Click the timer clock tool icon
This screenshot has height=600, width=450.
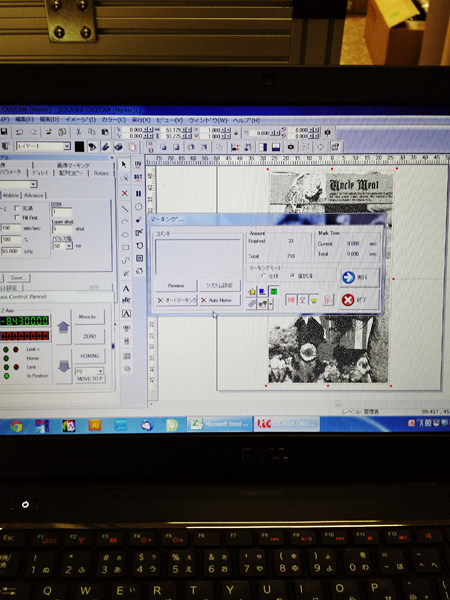click(139, 207)
